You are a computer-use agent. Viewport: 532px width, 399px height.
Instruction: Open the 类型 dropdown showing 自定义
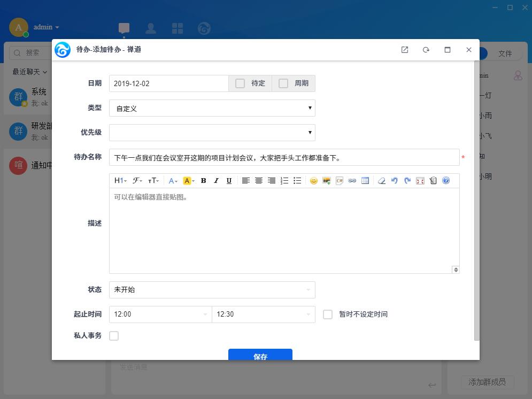click(212, 108)
